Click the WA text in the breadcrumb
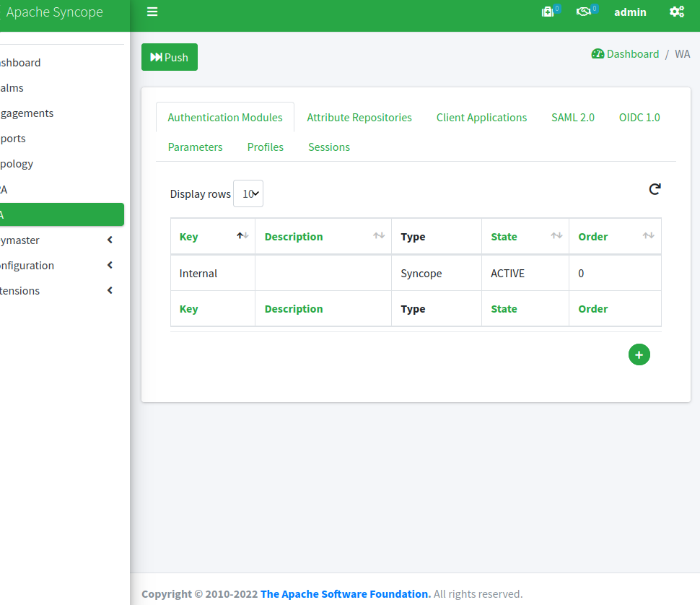 pyautogui.click(x=682, y=54)
